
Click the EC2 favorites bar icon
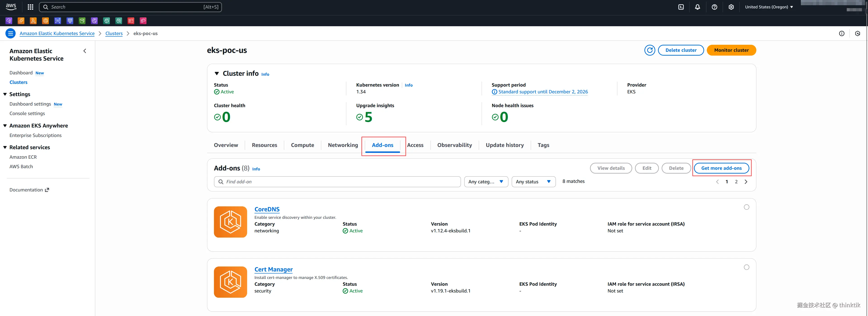(x=21, y=21)
